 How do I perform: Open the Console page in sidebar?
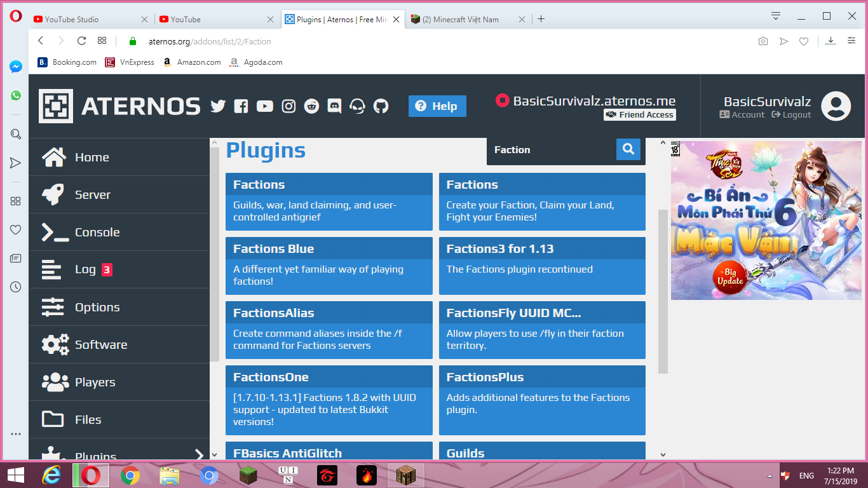click(97, 233)
